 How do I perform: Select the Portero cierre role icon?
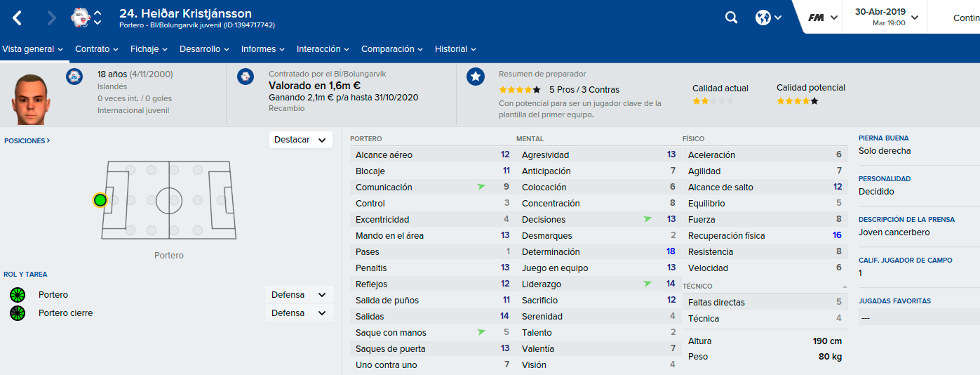[x=18, y=313]
